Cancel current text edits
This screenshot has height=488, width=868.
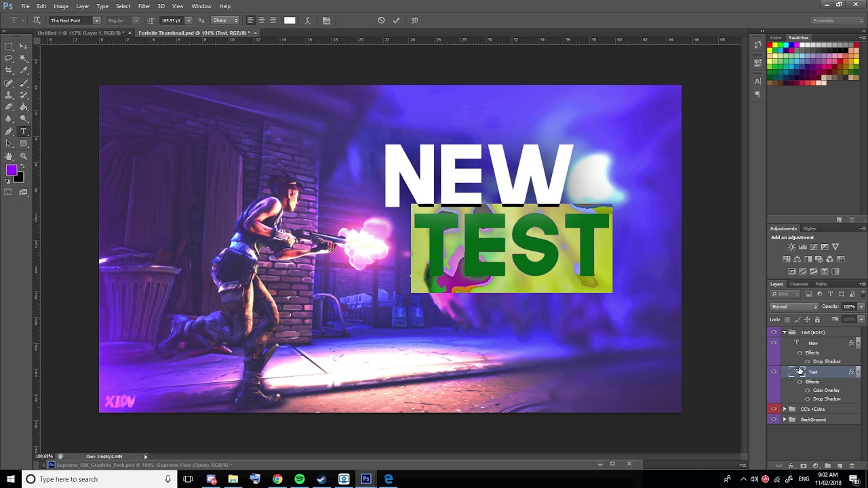point(381,20)
